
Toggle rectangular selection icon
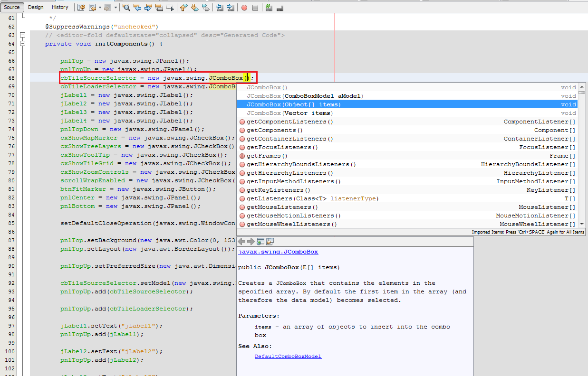coord(170,8)
